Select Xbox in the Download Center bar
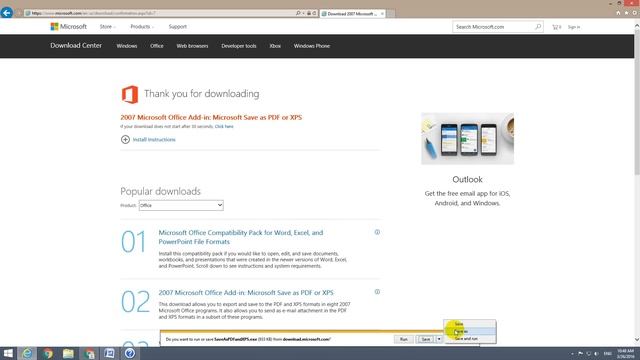 [x=275, y=46]
